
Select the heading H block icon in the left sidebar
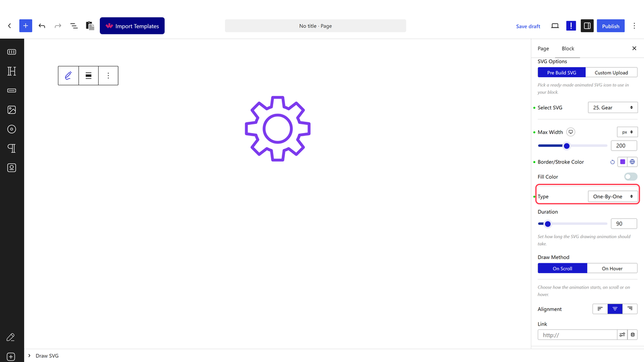12,71
